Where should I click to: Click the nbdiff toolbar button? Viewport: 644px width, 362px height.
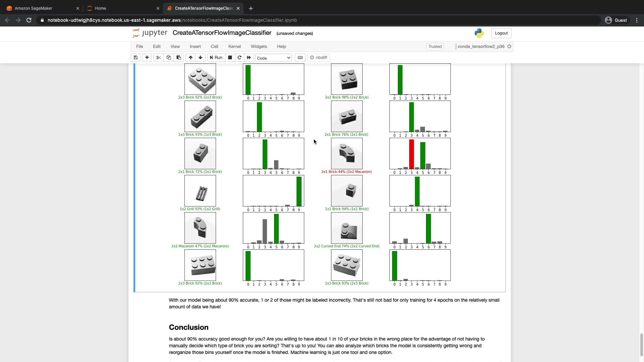click(x=318, y=58)
